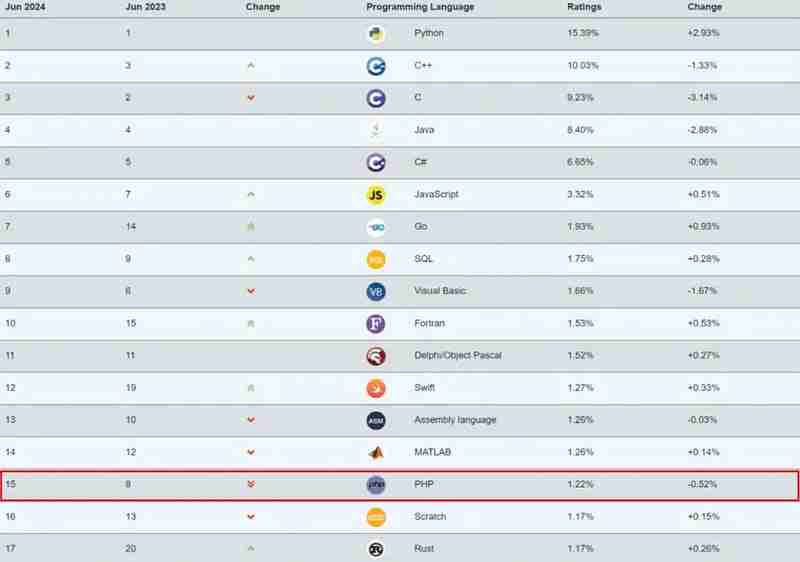
Task: Click the up arrow in C++ row
Action: coord(251,65)
